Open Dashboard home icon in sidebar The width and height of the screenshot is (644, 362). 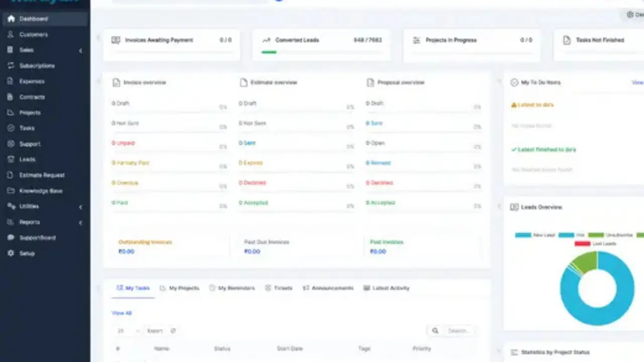pyautogui.click(x=11, y=19)
